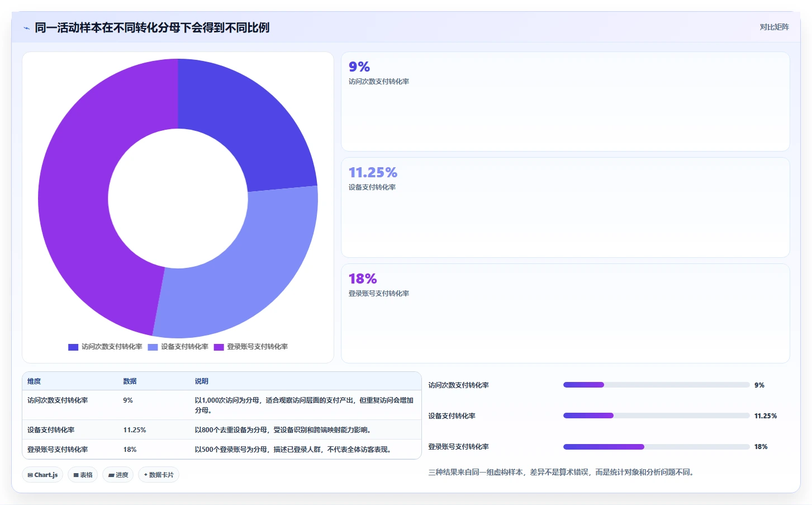This screenshot has height=505, width=812.
Task: Click 访问次数支付转化率 legend label text
Action: point(112,347)
